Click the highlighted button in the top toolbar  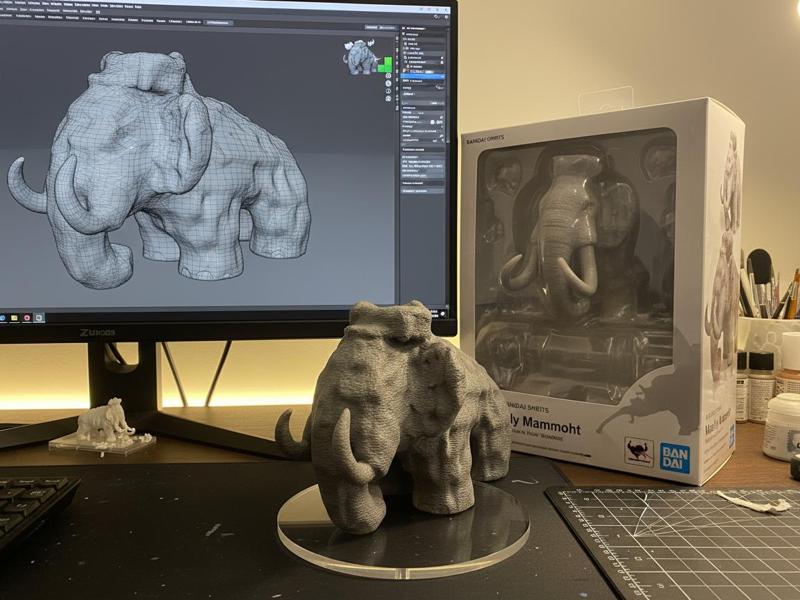pyautogui.click(x=220, y=22)
